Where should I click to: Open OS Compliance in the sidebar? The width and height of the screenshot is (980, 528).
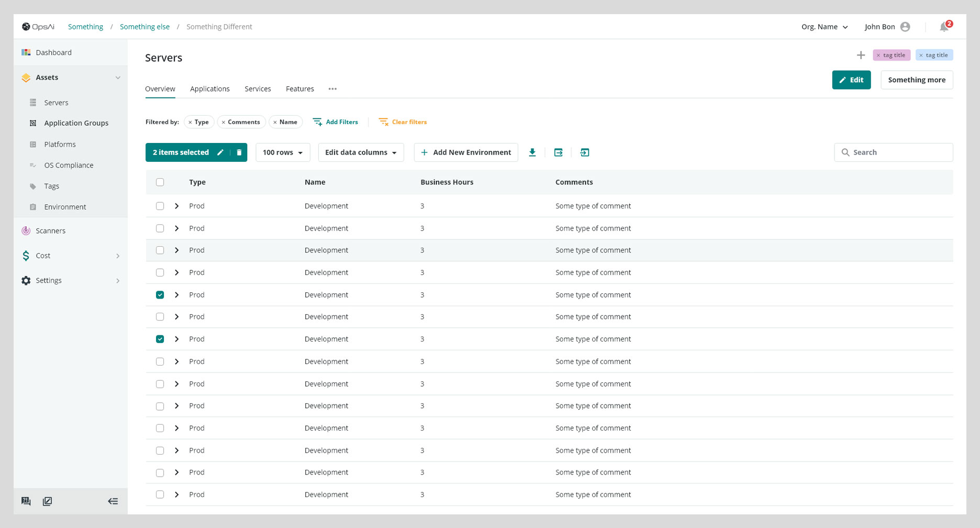tap(69, 165)
